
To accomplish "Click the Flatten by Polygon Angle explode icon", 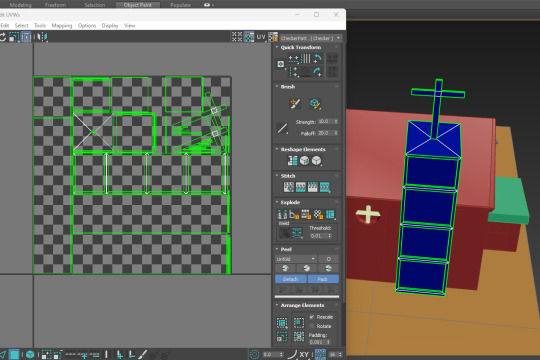I will pyautogui.click(x=294, y=214).
